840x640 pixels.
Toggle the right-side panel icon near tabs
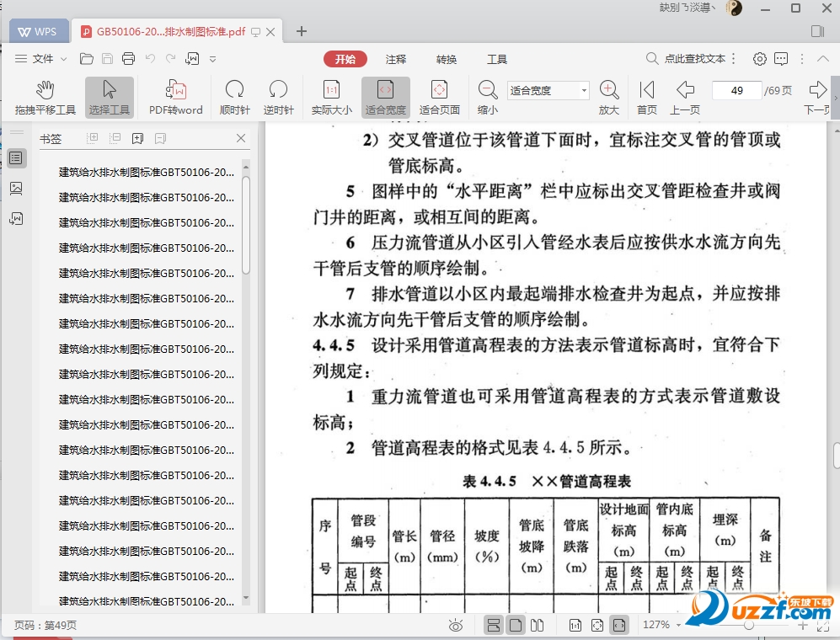tap(818, 31)
